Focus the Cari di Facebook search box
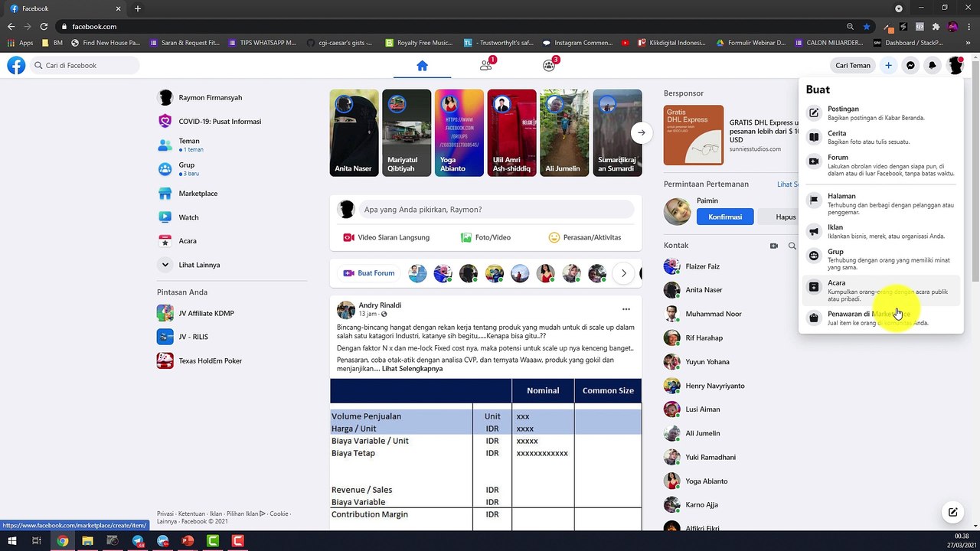The height and width of the screenshot is (551, 980). pos(85,65)
